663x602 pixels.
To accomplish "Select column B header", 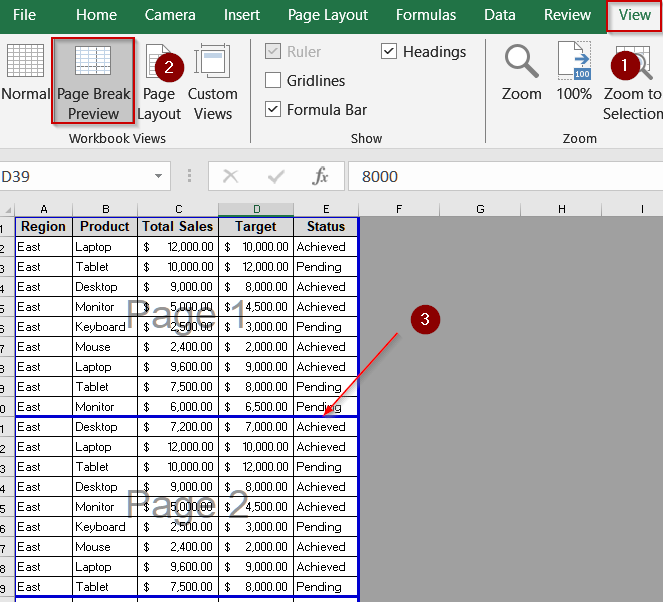I will pyautogui.click(x=105, y=209).
